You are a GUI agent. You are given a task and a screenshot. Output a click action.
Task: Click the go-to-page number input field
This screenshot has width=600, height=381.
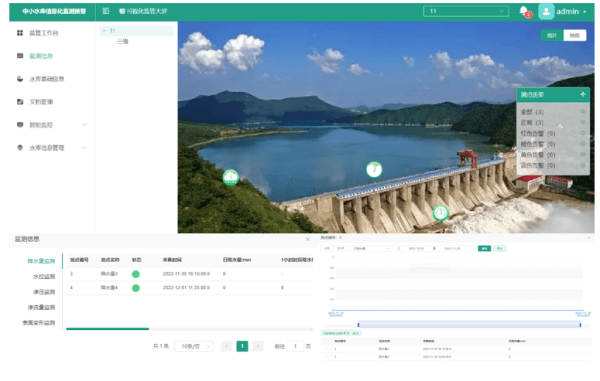pos(295,346)
